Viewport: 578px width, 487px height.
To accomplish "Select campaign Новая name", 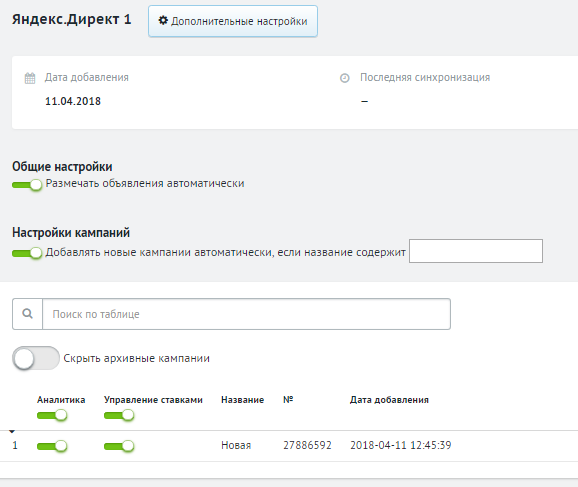I will (236, 445).
